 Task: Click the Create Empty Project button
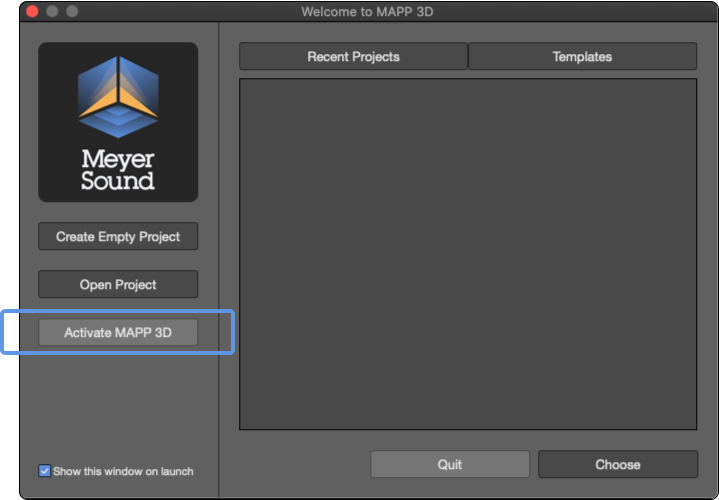(118, 236)
